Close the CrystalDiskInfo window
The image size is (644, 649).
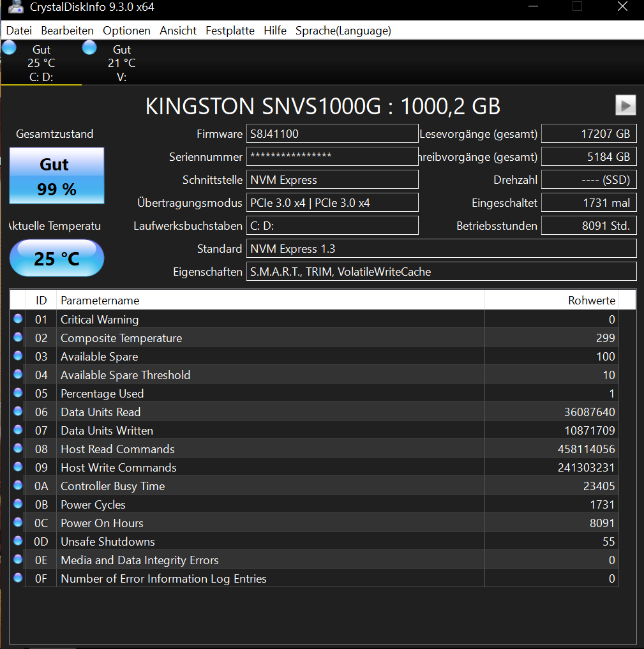[622, 6]
